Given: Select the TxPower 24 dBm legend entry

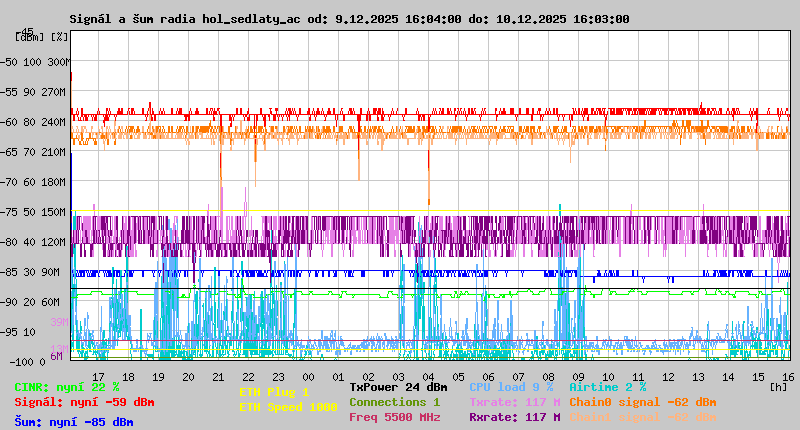Looking at the screenshot, I should pos(398,387).
